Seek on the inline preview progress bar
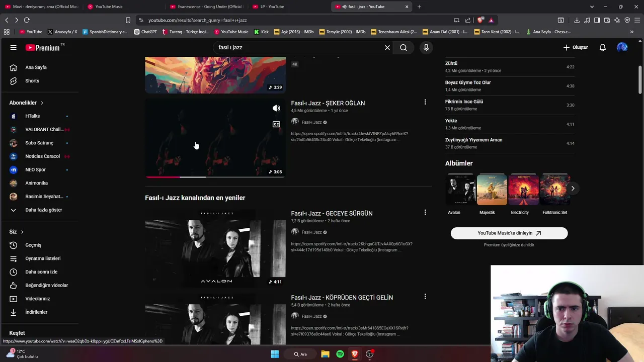 215,177
